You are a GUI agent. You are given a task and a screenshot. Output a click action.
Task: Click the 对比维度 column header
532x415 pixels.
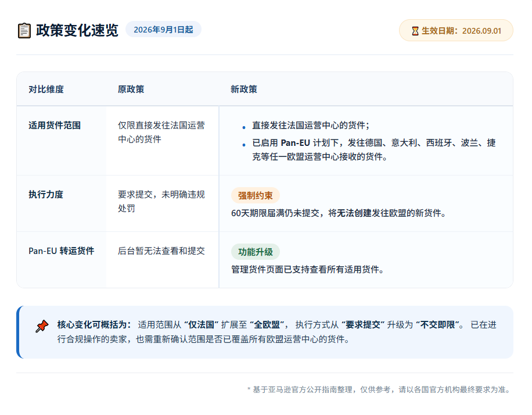[46, 90]
